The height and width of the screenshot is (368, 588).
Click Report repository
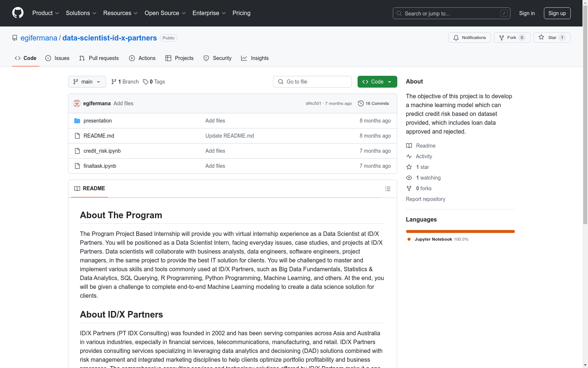[426, 199]
